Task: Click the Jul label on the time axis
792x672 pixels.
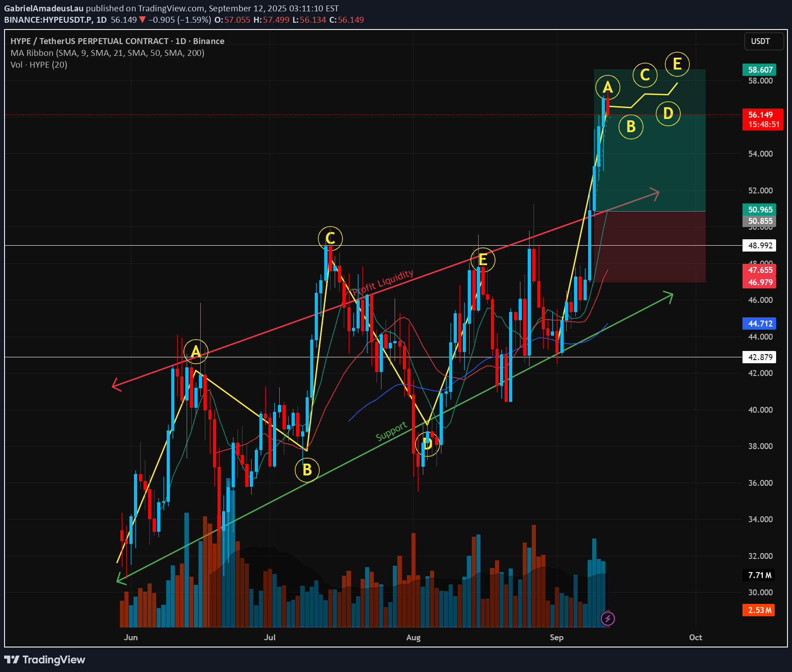Action: (270, 637)
